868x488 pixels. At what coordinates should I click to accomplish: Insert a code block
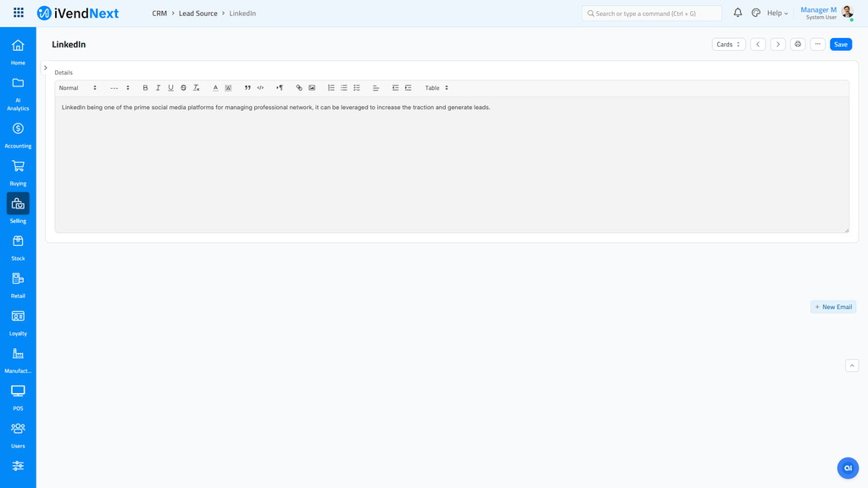click(260, 88)
